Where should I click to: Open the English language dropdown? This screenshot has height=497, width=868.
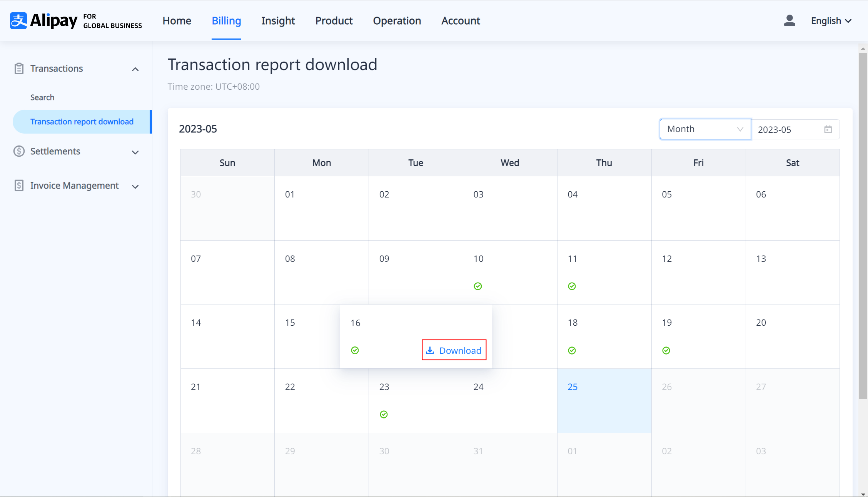tap(831, 21)
